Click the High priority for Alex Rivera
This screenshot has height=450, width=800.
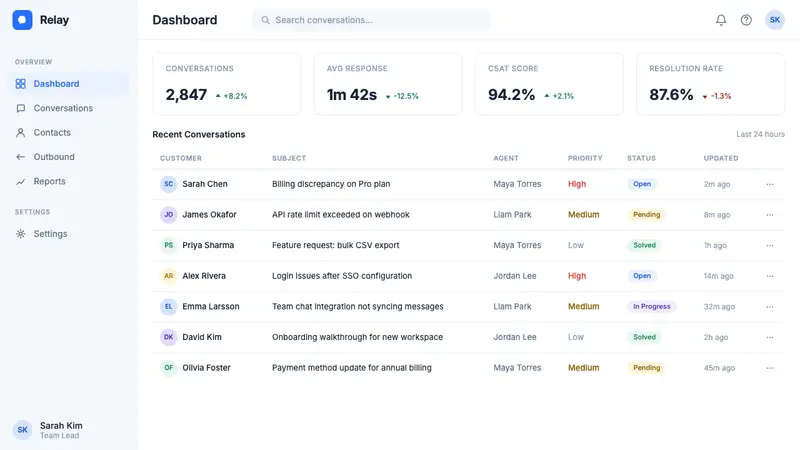point(577,276)
